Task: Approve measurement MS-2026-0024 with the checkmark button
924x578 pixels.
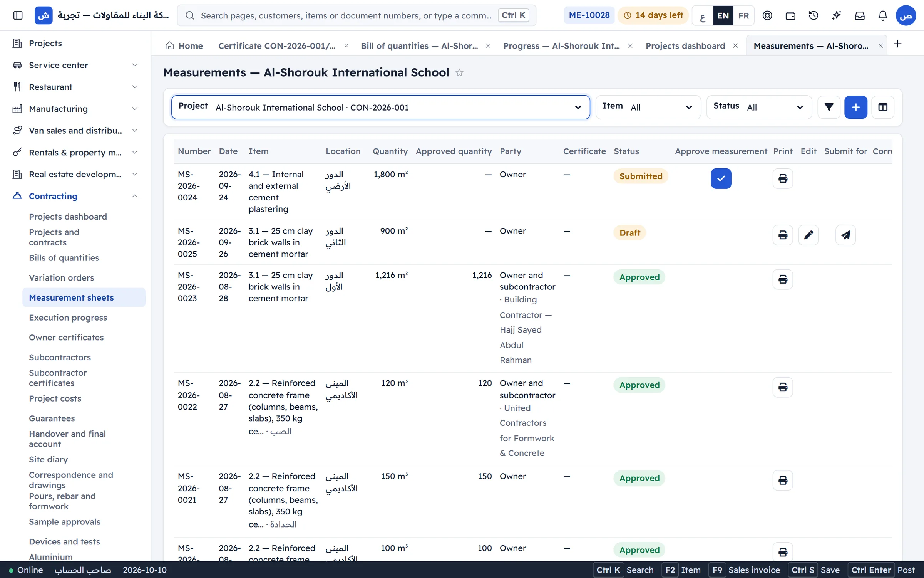Action: tap(721, 178)
